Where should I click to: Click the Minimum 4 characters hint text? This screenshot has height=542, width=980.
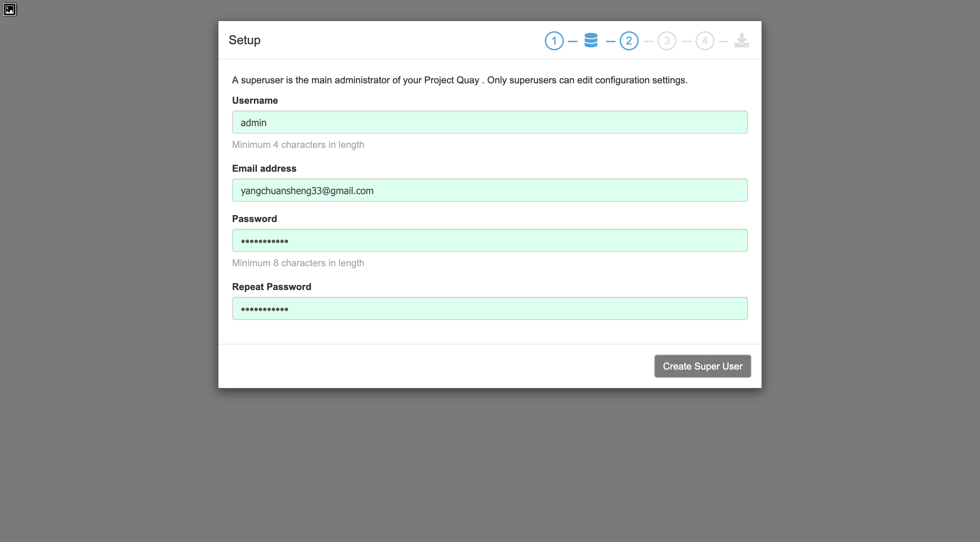click(x=298, y=145)
